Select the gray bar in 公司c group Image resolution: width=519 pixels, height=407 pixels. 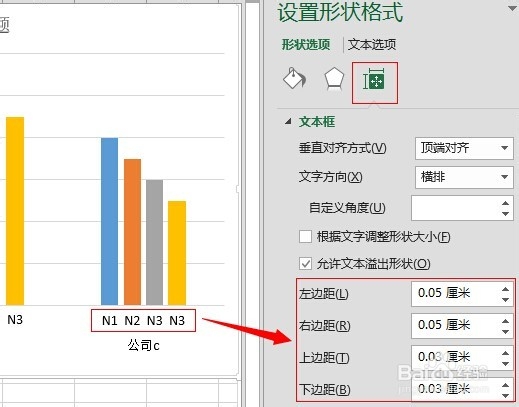[154, 242]
